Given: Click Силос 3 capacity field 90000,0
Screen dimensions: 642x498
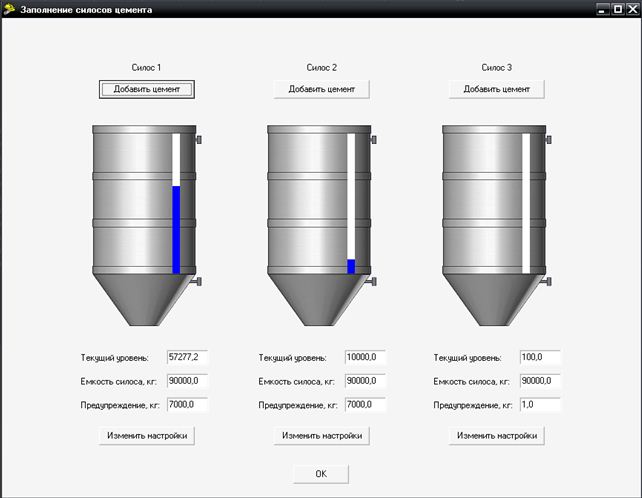Looking at the screenshot, I should coord(540,381).
